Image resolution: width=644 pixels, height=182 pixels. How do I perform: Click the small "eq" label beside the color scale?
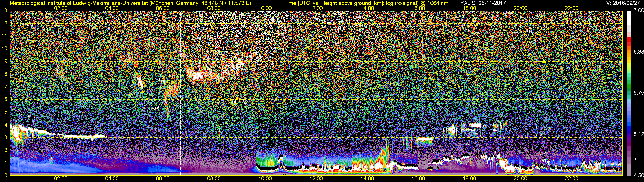(x=636, y=159)
